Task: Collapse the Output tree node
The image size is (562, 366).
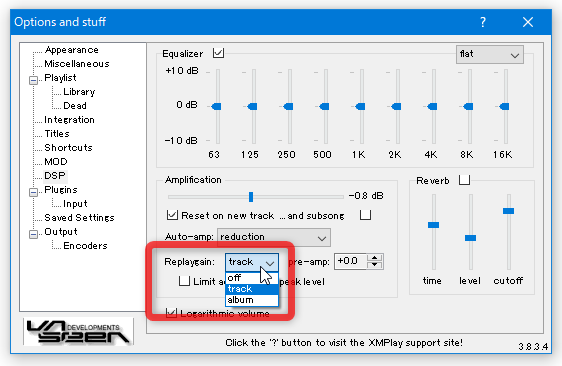Action: (33, 234)
